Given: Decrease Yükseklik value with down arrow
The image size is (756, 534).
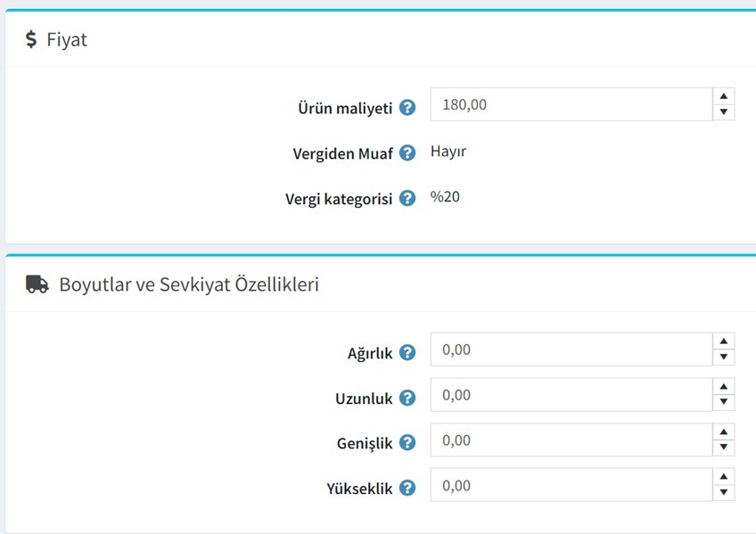Looking at the screenshot, I should pyautogui.click(x=724, y=492).
